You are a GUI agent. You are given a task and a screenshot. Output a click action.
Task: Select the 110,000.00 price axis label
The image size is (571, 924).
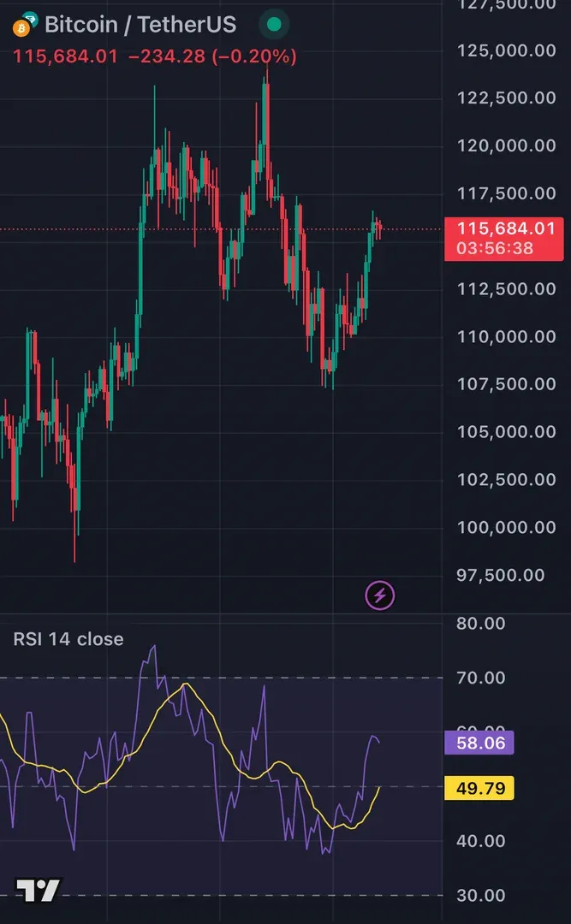pos(506,336)
